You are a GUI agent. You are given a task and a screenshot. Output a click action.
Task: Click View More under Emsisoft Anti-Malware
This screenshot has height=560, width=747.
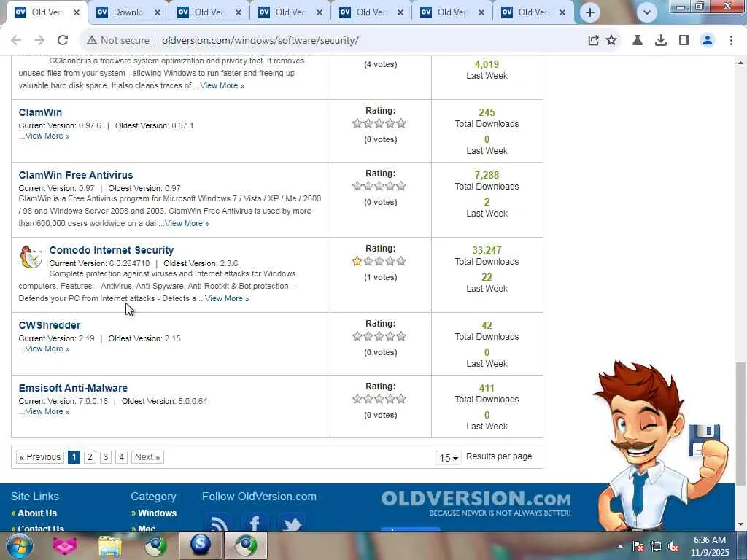coord(47,411)
